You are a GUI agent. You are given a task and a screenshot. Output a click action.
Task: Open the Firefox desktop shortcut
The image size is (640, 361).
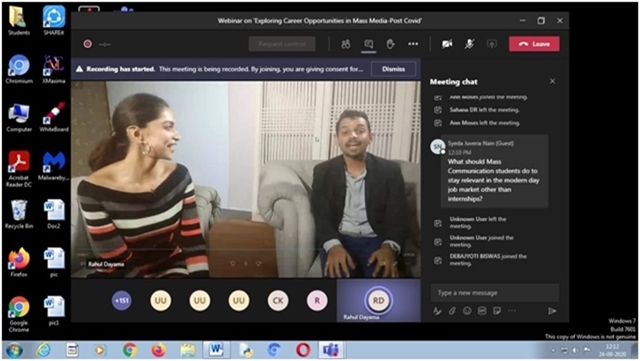19,263
